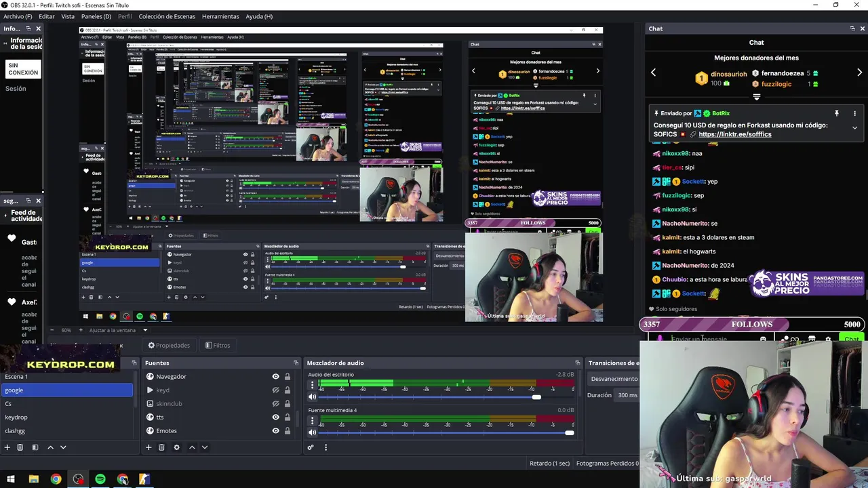Unlock the Emotes source
The height and width of the screenshot is (488, 868).
[x=287, y=430]
